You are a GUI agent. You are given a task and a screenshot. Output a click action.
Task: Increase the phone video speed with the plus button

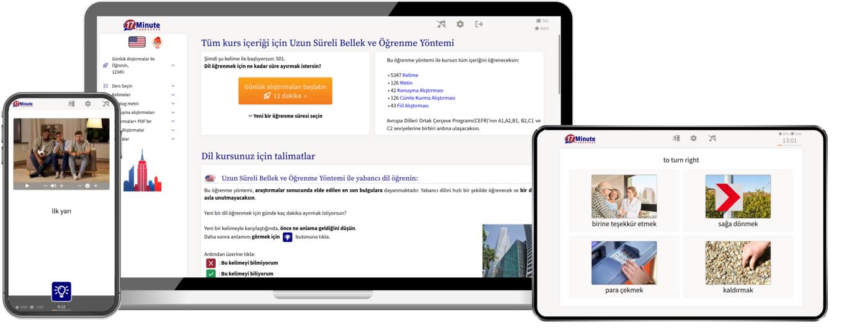coord(95,185)
